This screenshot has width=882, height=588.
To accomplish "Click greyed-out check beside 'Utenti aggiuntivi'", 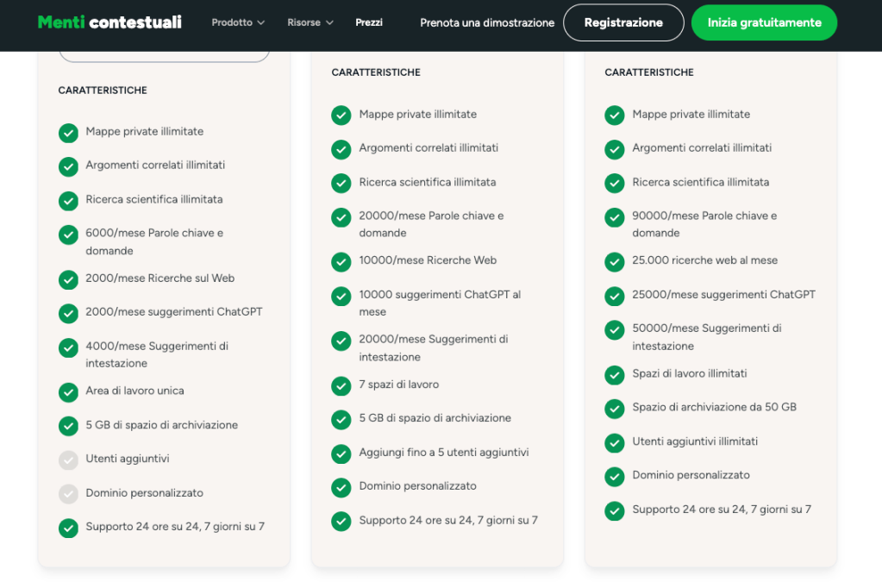I will click(68, 460).
